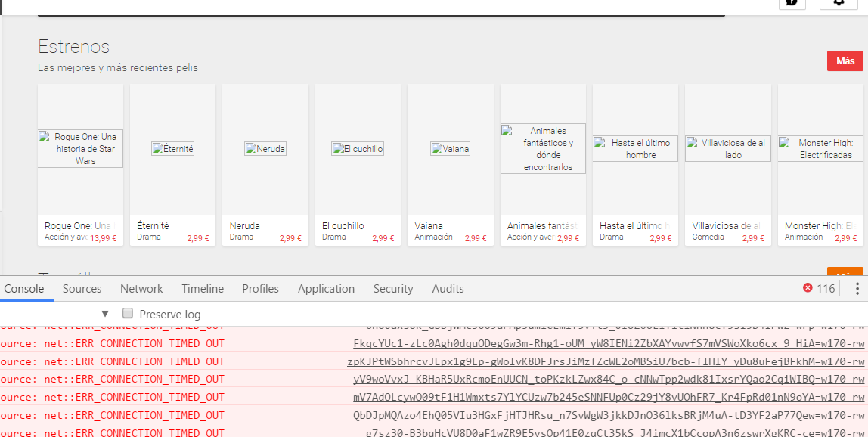Click the Rogue One 13,99 € price
The image size is (868, 437).
(x=104, y=238)
